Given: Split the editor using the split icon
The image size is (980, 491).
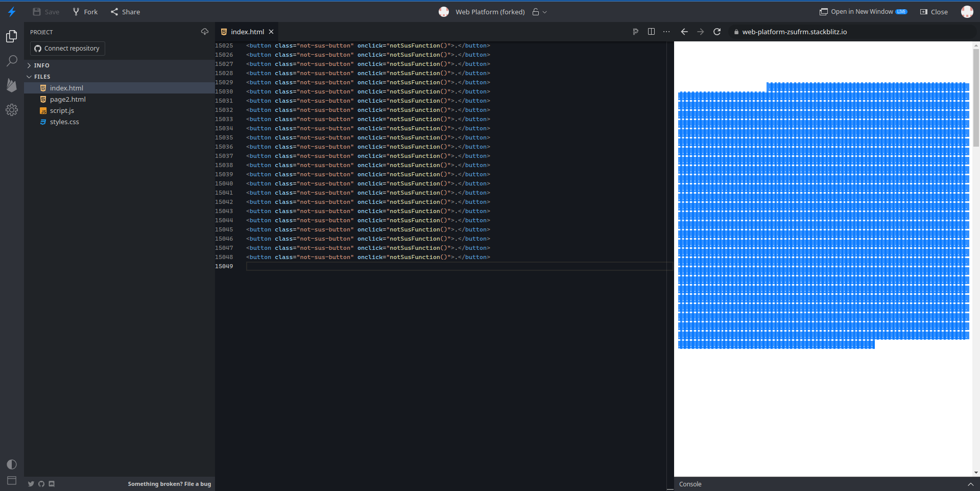Looking at the screenshot, I should point(651,31).
